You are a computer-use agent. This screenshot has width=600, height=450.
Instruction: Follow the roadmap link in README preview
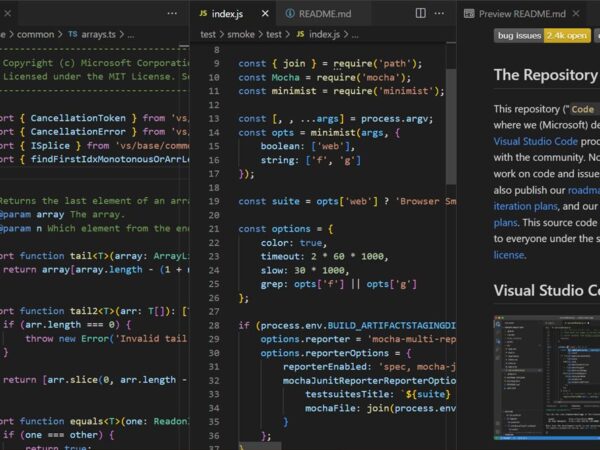coord(584,190)
